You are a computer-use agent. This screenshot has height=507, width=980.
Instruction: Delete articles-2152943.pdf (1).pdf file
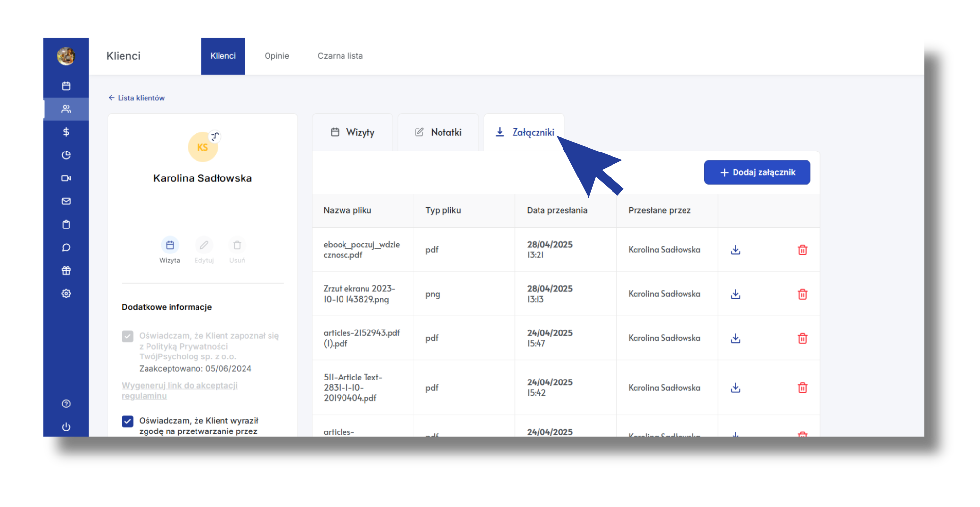(802, 338)
